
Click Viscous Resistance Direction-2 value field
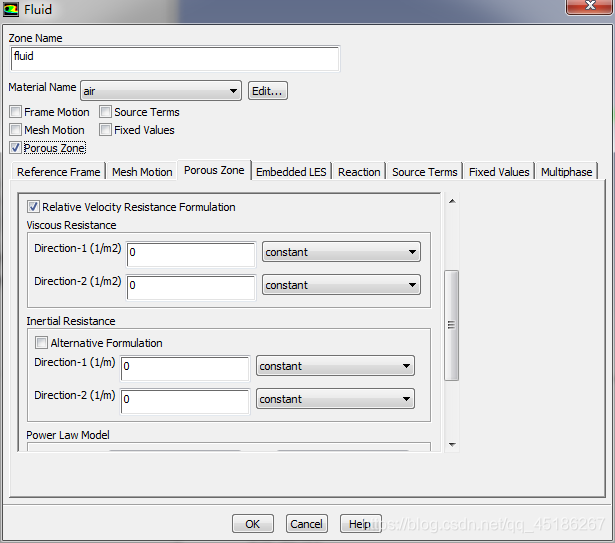pyautogui.click(x=191, y=287)
